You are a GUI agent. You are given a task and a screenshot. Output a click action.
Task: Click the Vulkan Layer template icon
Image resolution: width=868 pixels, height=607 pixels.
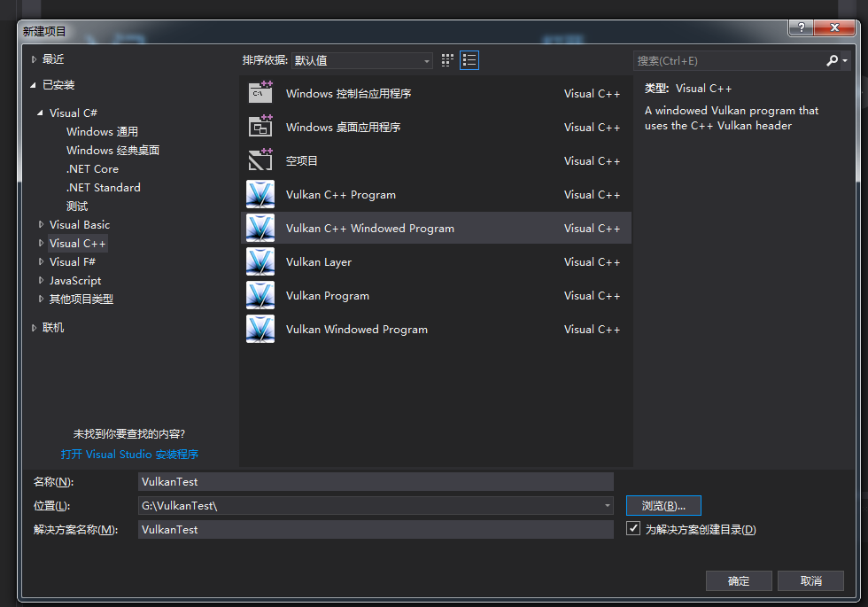click(x=260, y=261)
